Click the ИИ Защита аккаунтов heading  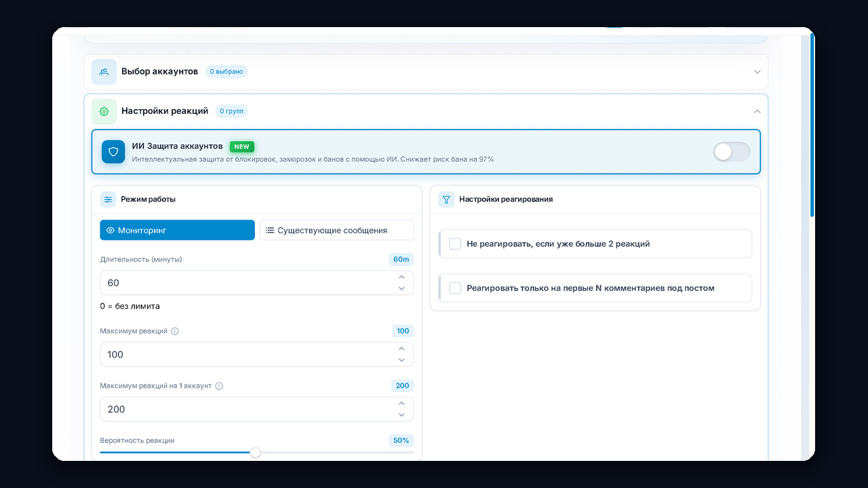pyautogui.click(x=178, y=146)
